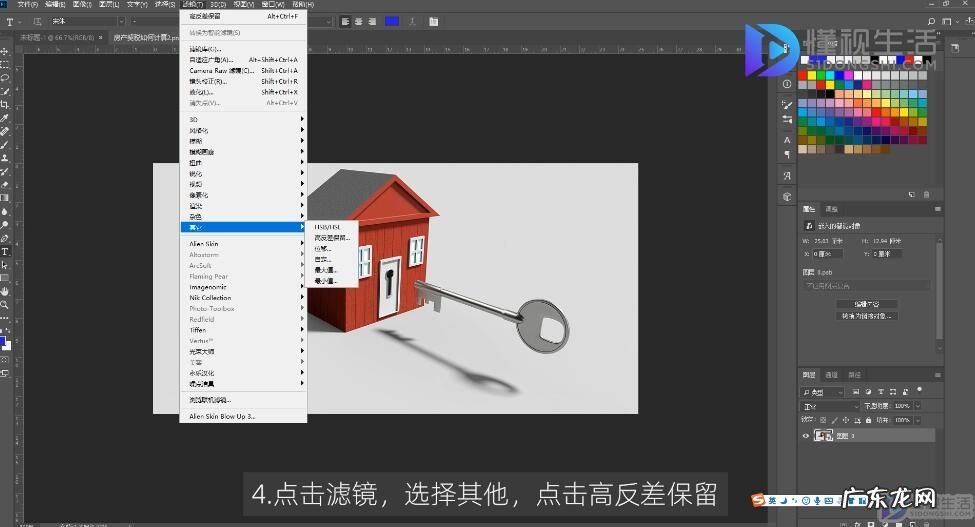
Task: Choose 高反差保留... in the 其它 submenu
Action: click(332, 238)
